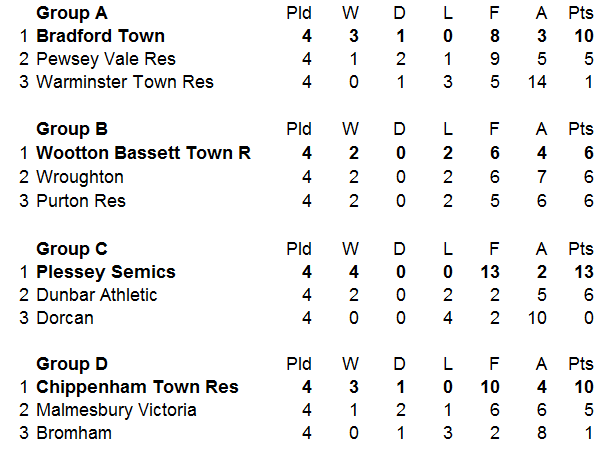The image size is (602, 465).
Task: Select the Bromham team name
Action: tap(74, 433)
